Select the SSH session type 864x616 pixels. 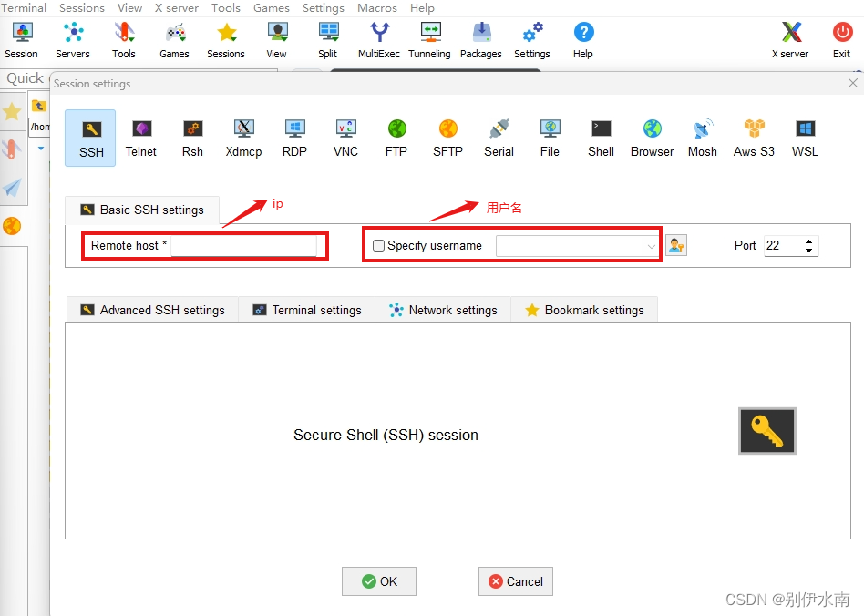coord(91,138)
